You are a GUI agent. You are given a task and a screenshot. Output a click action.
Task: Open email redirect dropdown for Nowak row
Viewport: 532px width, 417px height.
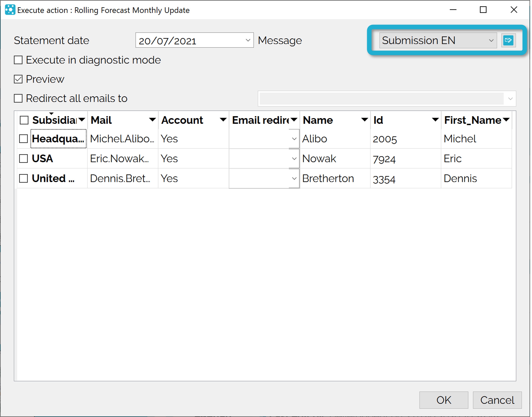point(294,159)
